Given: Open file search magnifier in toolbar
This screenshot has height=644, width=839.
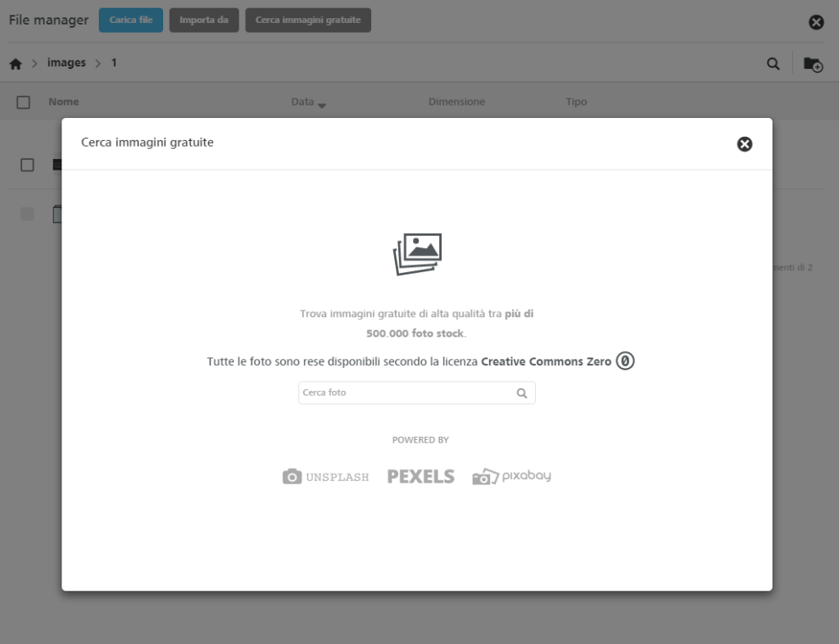Looking at the screenshot, I should tap(773, 64).
